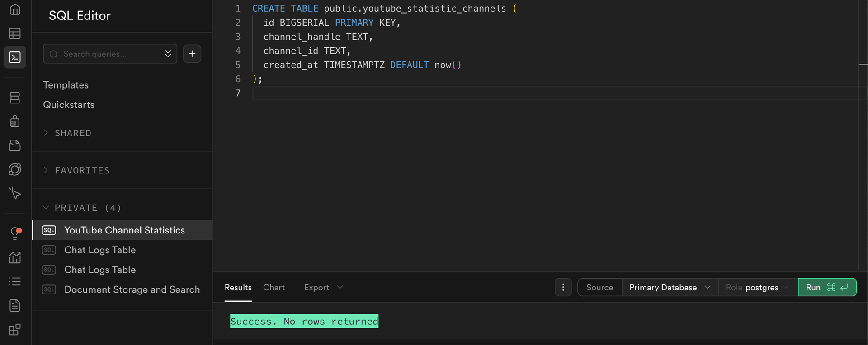Open the Primary Database dropdown
The height and width of the screenshot is (345, 868).
[x=670, y=288]
